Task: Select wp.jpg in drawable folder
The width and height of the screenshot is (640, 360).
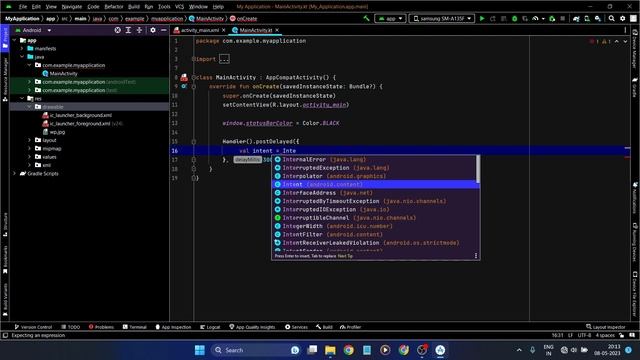Action: [x=54, y=132]
